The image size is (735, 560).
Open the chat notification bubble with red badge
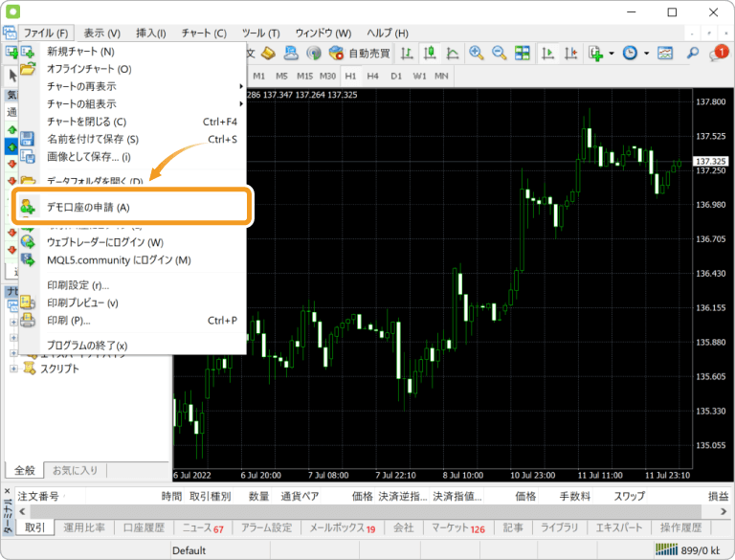pos(718,53)
